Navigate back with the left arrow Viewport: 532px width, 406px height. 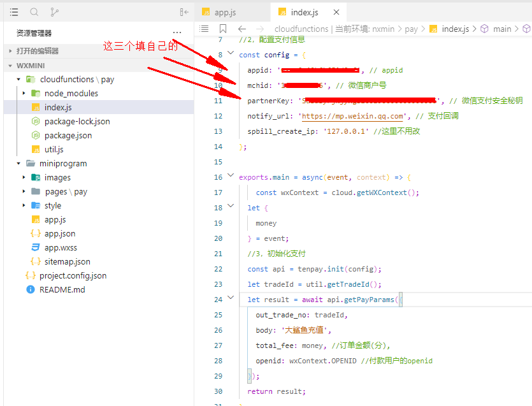(x=242, y=29)
